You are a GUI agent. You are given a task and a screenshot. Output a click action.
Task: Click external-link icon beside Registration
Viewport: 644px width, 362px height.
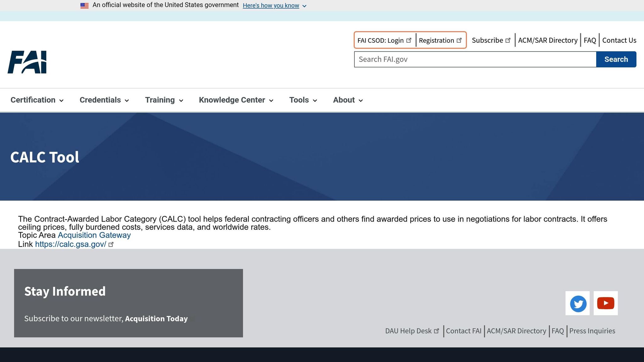coord(459,40)
